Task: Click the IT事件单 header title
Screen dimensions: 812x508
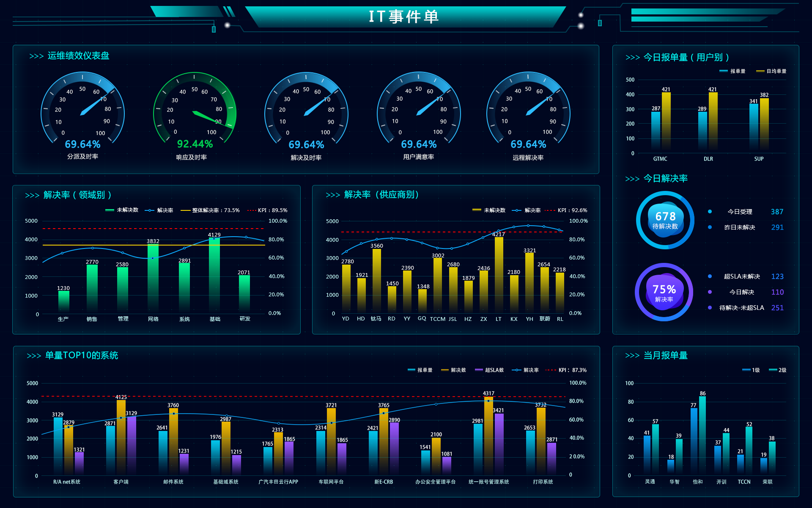Action: [404, 17]
